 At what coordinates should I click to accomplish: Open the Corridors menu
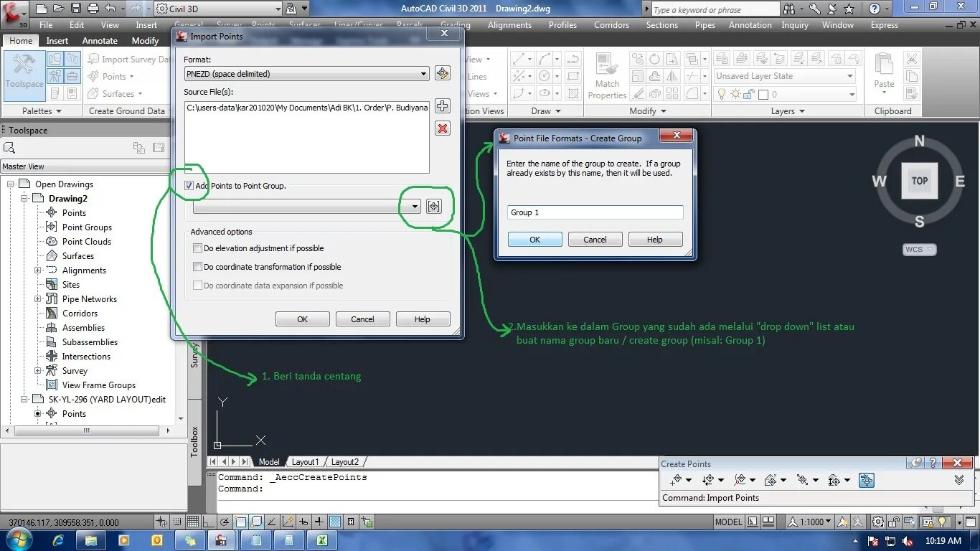coord(611,25)
